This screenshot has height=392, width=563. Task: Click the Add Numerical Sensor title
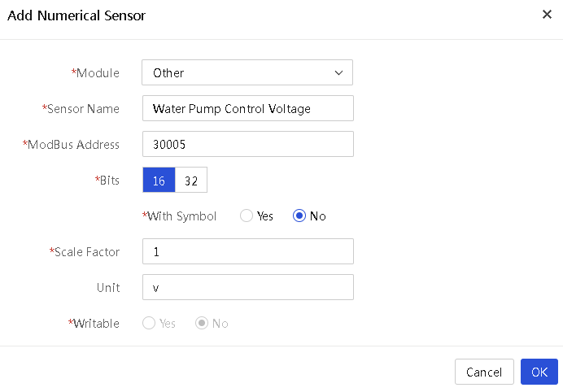click(x=76, y=15)
